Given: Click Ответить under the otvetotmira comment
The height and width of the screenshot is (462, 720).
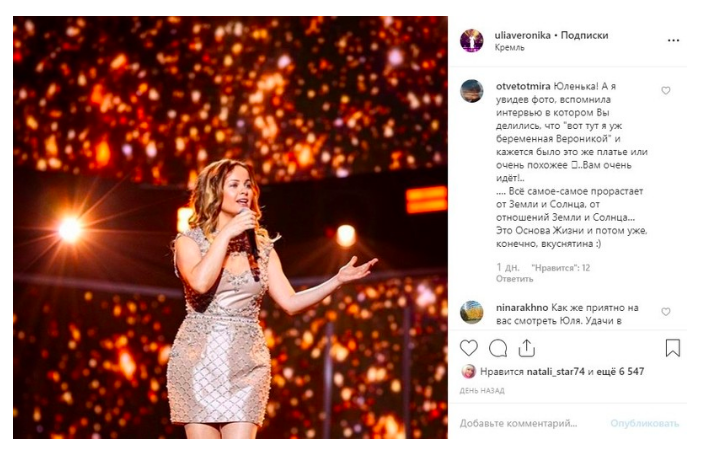Looking at the screenshot, I should (515, 279).
